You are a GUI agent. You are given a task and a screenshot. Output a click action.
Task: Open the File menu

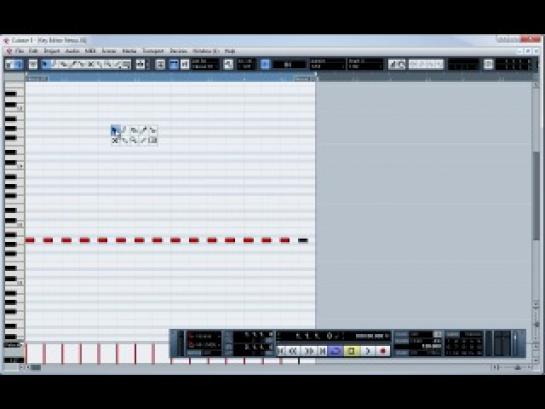pyautogui.click(x=19, y=51)
